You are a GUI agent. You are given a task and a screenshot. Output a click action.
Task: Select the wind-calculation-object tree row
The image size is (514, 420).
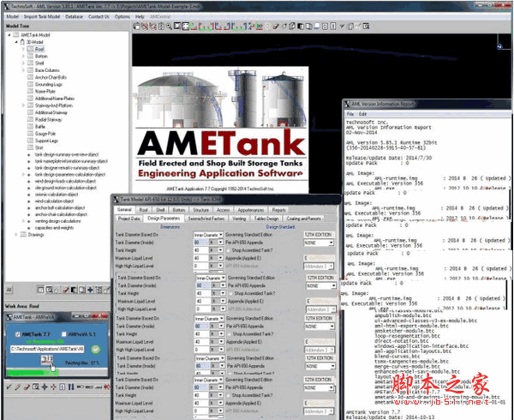pyautogui.click(x=55, y=201)
